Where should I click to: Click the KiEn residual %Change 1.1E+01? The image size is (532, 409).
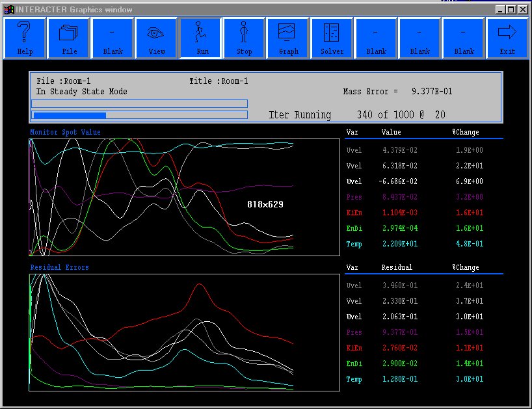pyautogui.click(x=470, y=348)
